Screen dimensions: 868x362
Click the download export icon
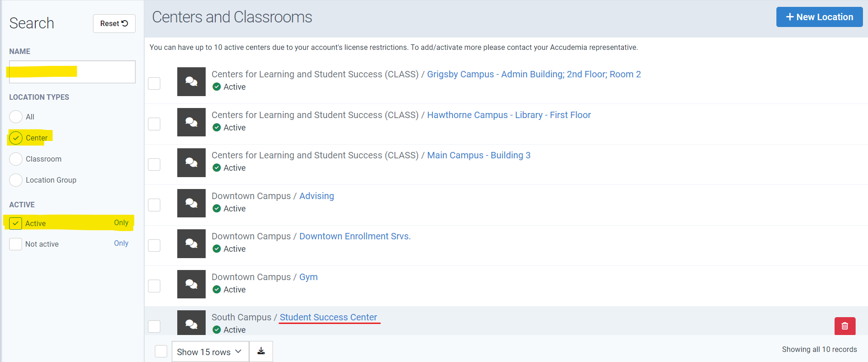261,351
